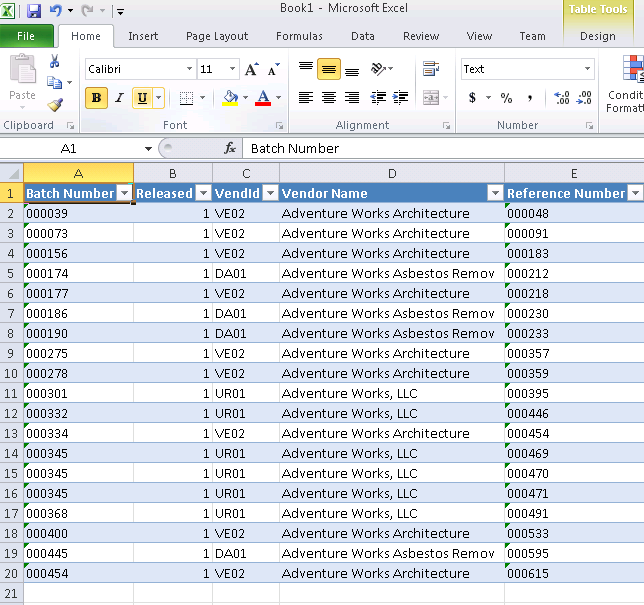The image size is (644, 605).
Task: Click the Insert Function fx icon
Action: (x=230, y=148)
